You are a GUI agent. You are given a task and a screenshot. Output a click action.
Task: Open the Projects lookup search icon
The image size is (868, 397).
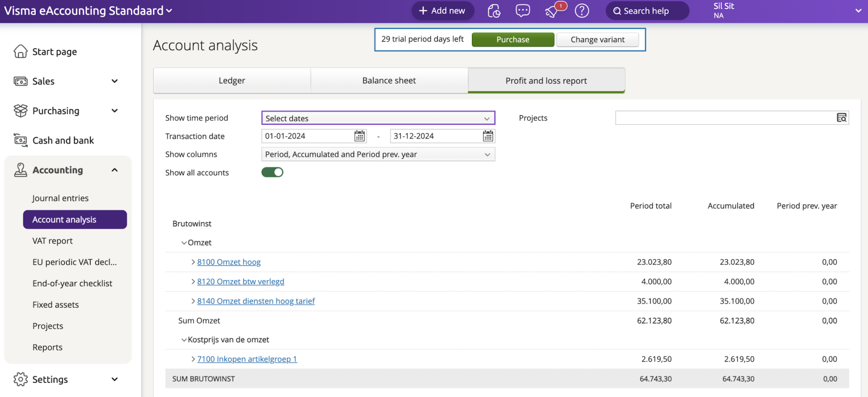(x=842, y=117)
